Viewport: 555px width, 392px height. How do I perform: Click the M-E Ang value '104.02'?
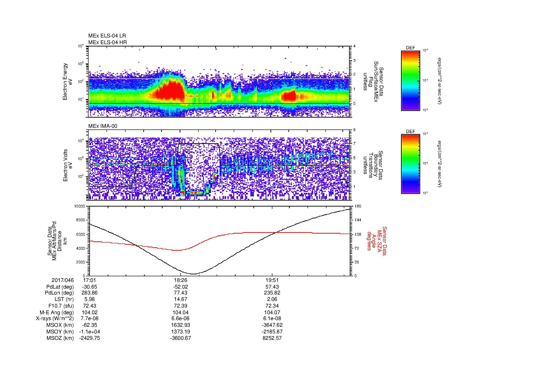(x=90, y=313)
